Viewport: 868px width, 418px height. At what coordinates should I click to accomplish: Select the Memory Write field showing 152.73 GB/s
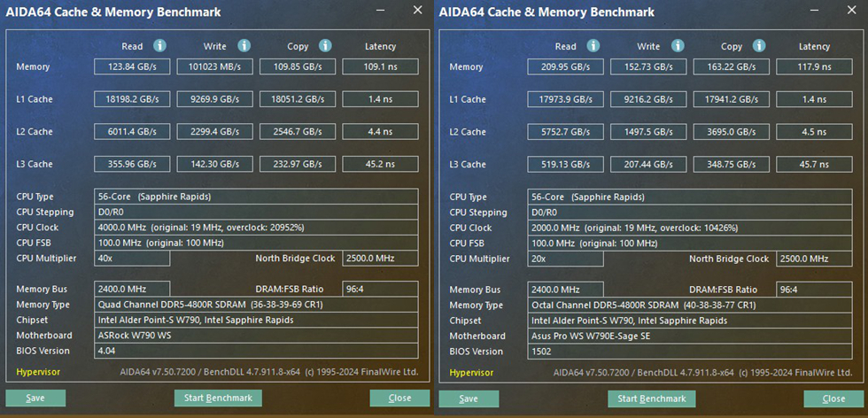(649, 66)
